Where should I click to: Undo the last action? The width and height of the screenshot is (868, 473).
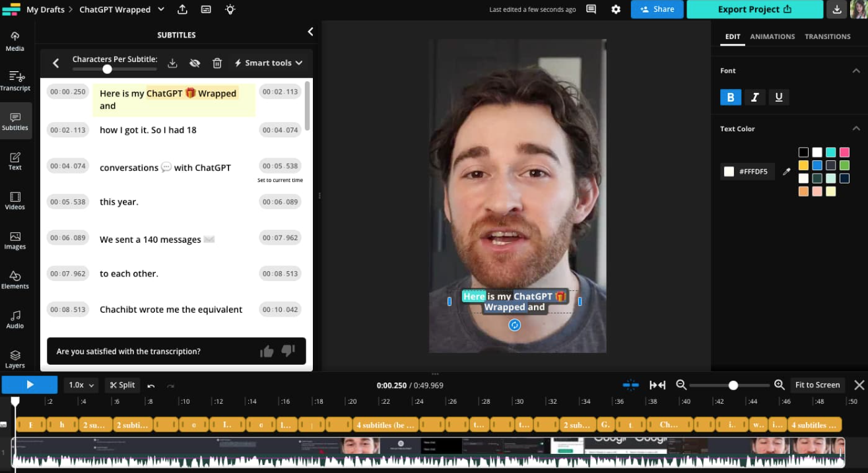pyautogui.click(x=151, y=385)
